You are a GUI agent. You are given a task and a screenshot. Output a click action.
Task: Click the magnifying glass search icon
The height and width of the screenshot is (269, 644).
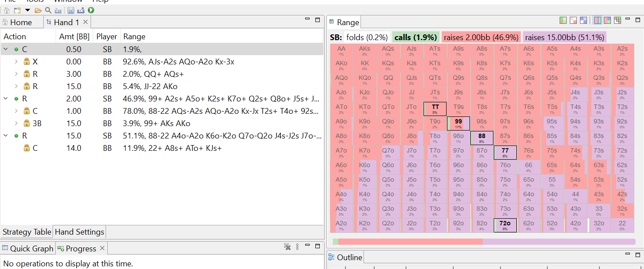[48, 10]
